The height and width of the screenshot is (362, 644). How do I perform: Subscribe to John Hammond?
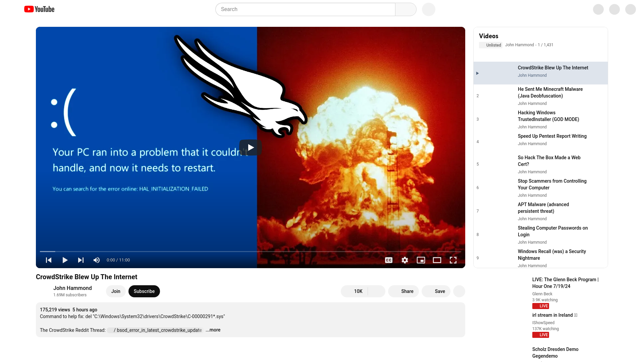point(144,291)
